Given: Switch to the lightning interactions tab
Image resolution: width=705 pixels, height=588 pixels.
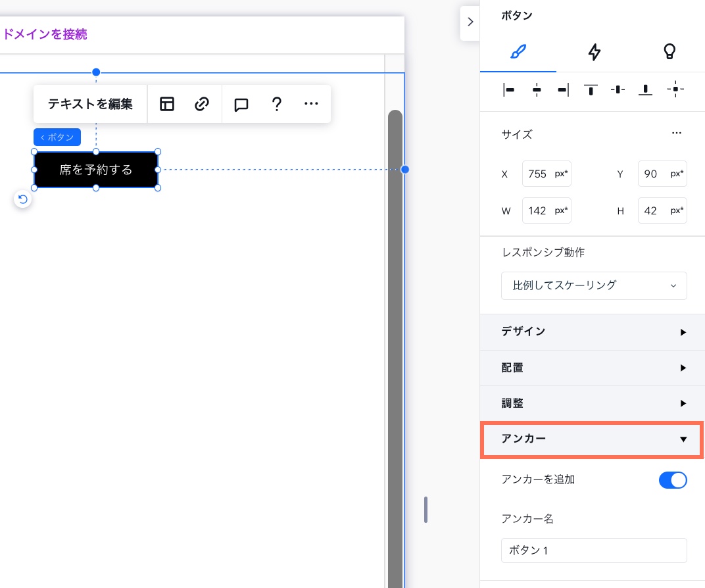Looking at the screenshot, I should pyautogui.click(x=594, y=52).
